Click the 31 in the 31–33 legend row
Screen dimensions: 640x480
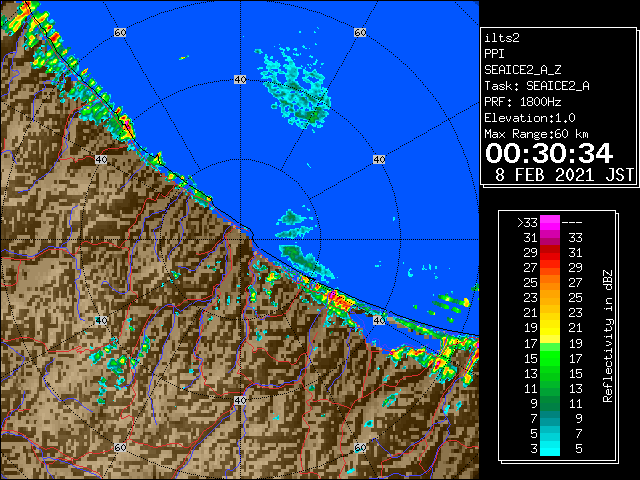(x=531, y=238)
